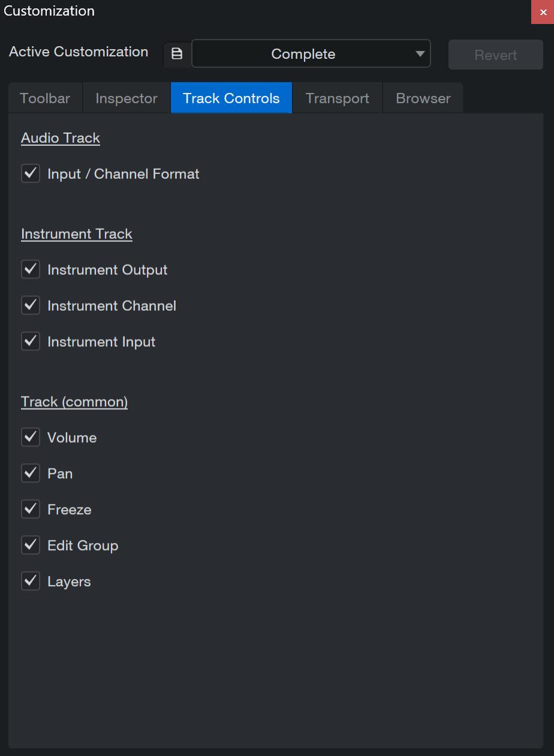The image size is (554, 756).
Task: Toggle the Layers checkbox
Action: point(31,582)
